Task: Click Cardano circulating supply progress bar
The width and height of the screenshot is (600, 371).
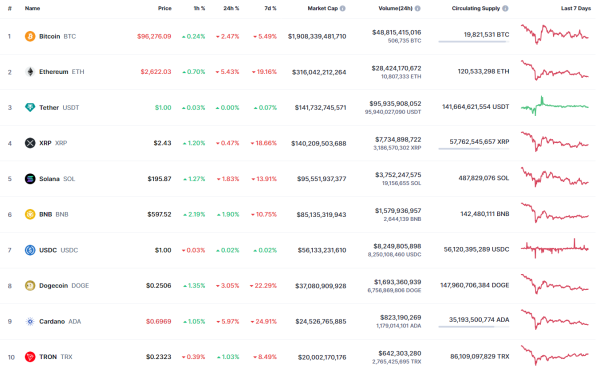Action: click(x=474, y=327)
